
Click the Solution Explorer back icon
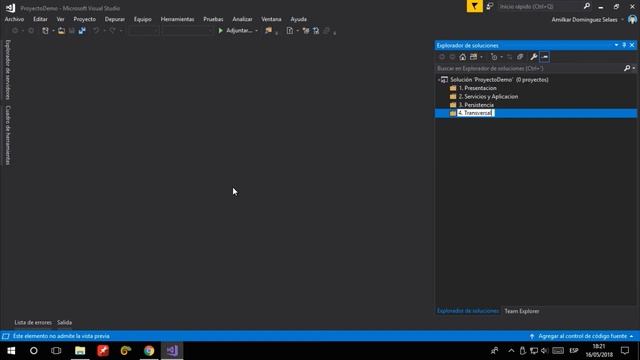442,57
